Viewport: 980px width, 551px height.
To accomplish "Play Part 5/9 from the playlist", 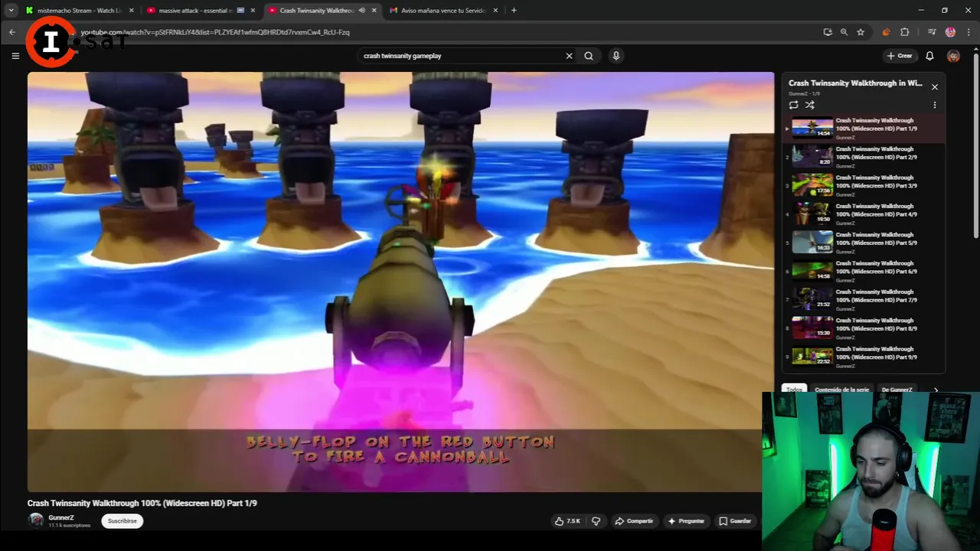I will pos(864,243).
